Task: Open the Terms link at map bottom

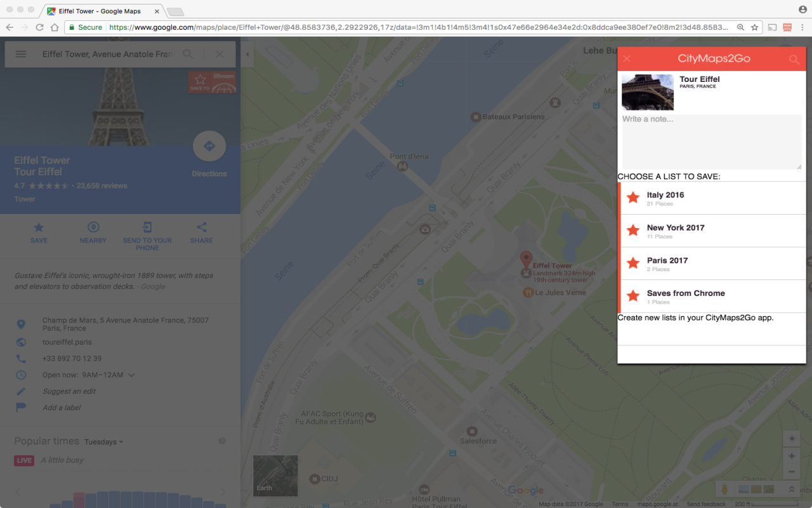Action: pos(620,504)
